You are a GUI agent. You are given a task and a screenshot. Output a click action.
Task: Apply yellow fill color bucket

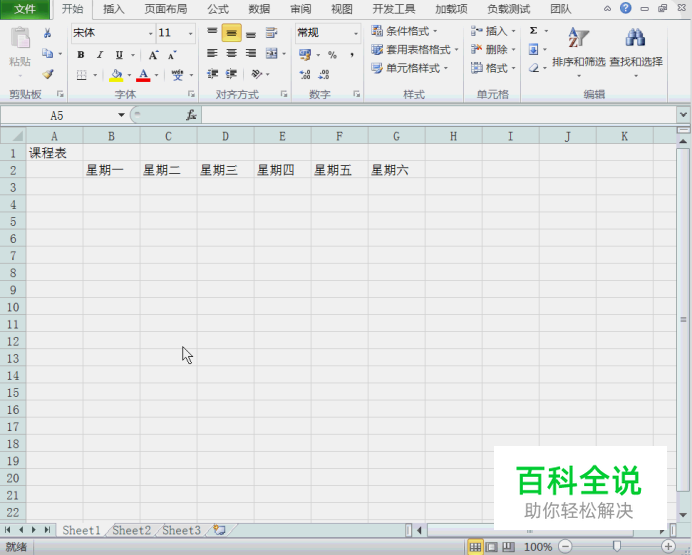click(x=116, y=75)
